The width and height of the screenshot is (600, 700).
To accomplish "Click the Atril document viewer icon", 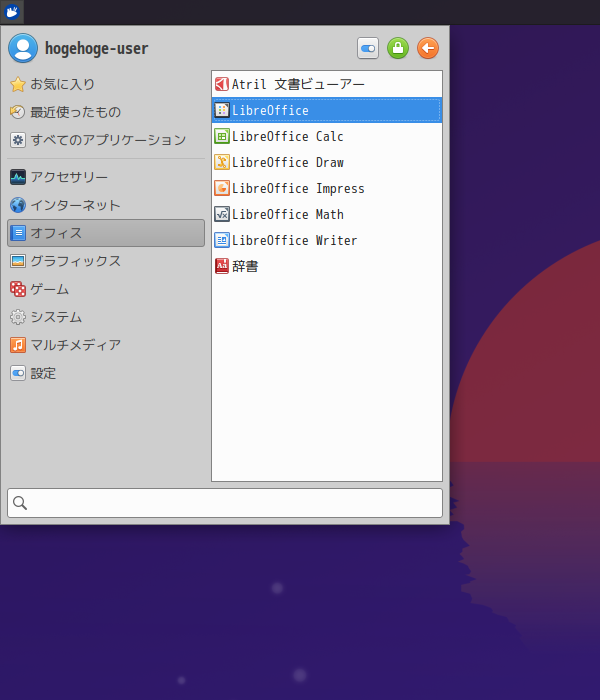I will [222, 84].
